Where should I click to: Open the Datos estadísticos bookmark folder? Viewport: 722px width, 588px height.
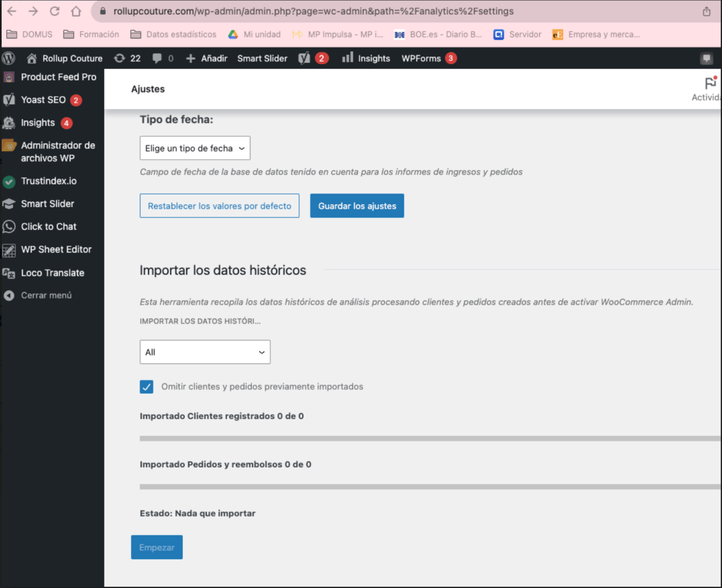[x=173, y=34]
